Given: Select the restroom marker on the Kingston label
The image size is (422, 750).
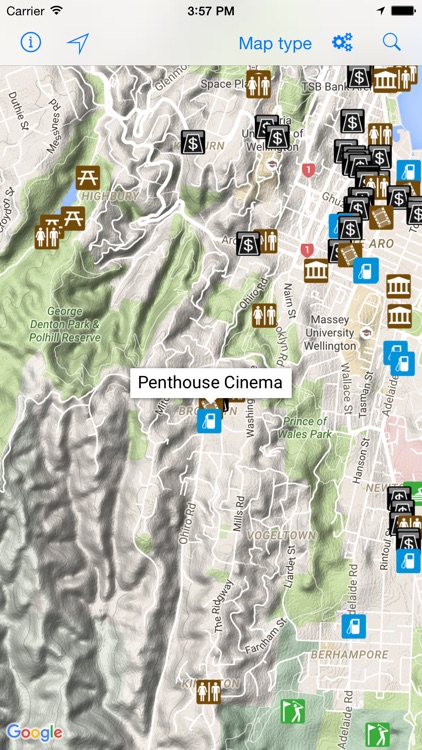Looking at the screenshot, I should (209, 692).
